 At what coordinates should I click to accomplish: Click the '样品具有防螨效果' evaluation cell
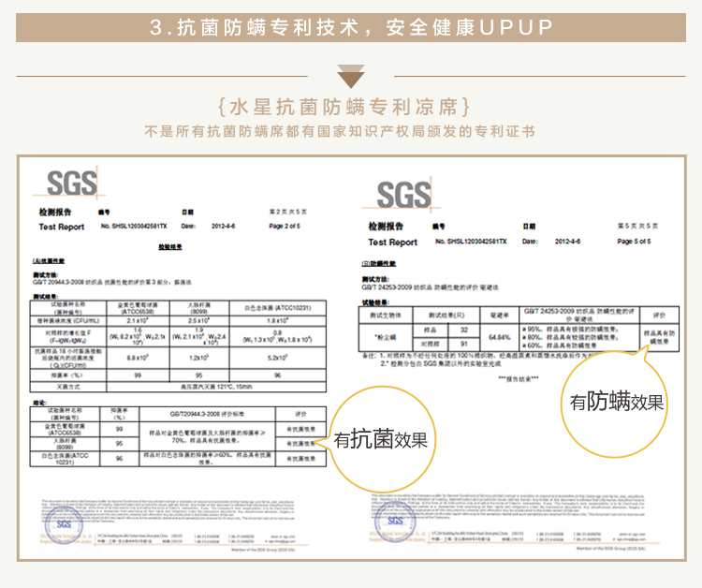point(659,337)
